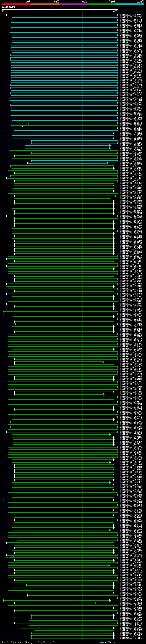Open the UniRef100_B9DHX3 hit

(x=131, y=161)
